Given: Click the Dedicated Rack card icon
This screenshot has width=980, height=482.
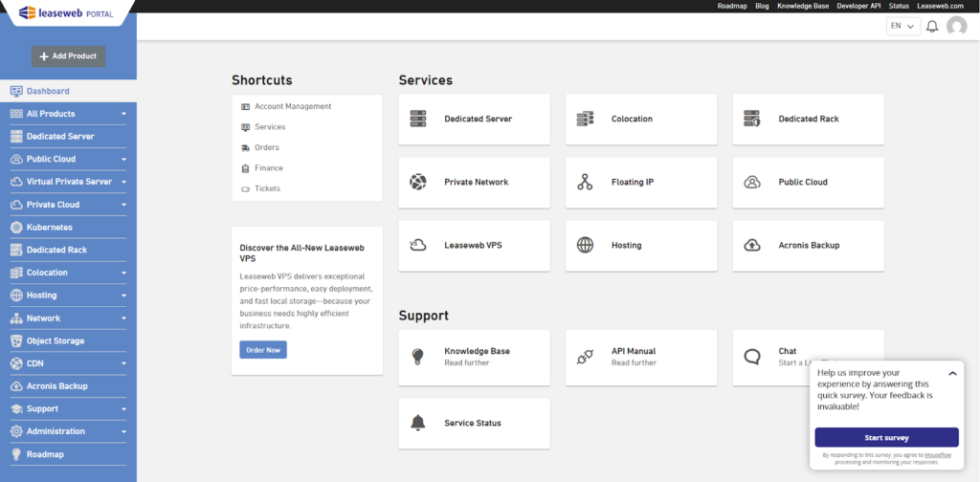Looking at the screenshot, I should (752, 119).
